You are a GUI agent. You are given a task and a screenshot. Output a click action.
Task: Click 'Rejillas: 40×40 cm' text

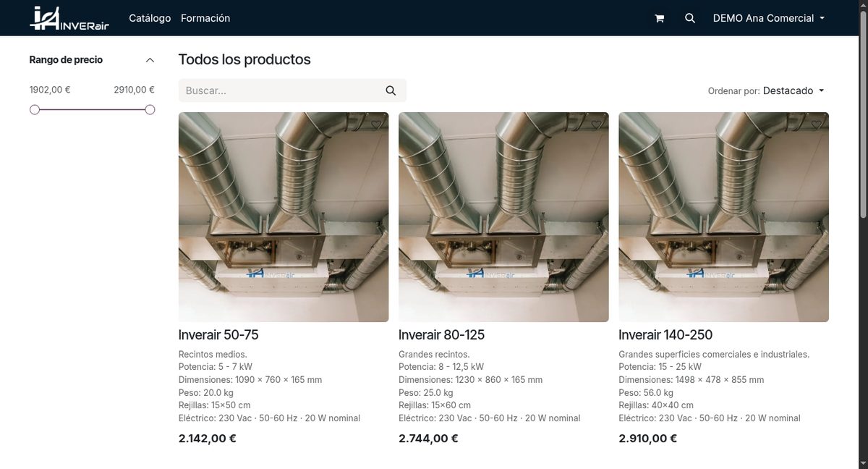[x=656, y=405]
